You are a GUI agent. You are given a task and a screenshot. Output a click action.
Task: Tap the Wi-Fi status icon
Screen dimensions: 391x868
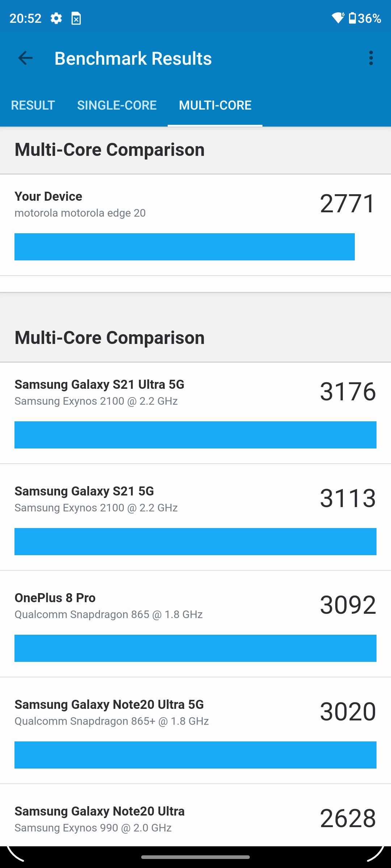point(338,18)
